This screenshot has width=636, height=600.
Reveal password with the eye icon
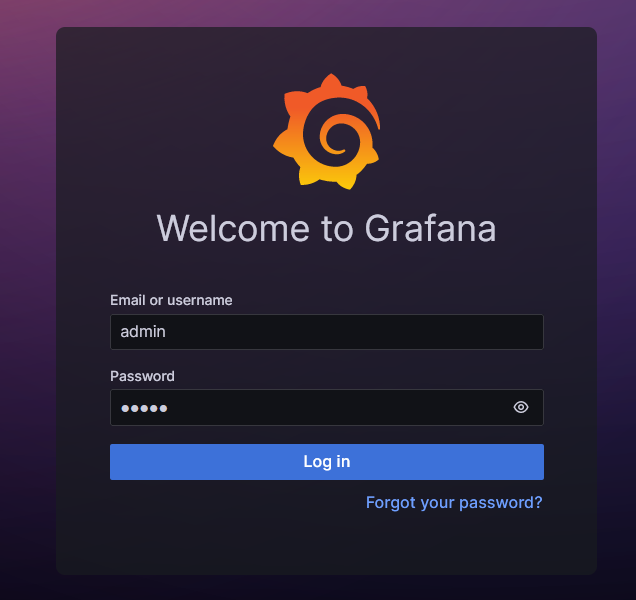click(x=521, y=407)
